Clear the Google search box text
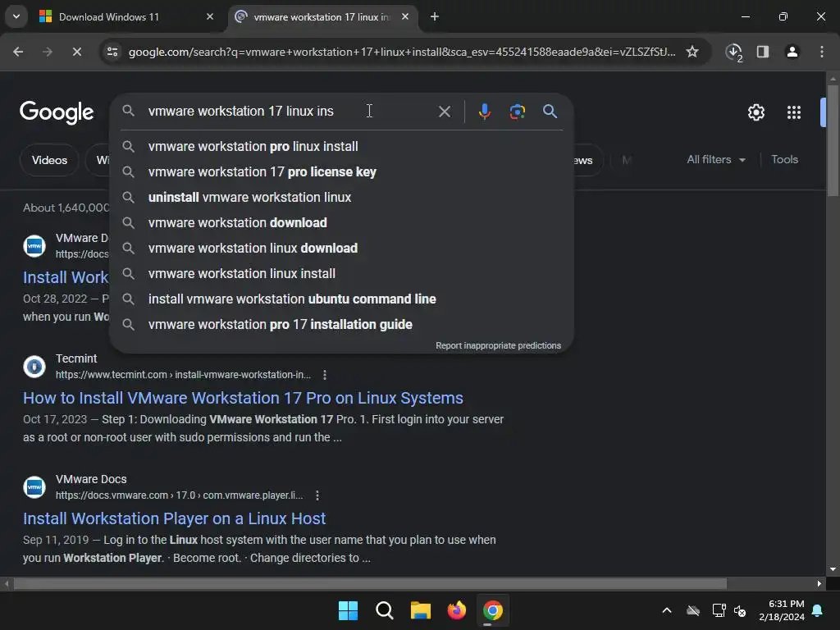Viewport: 840px width, 630px height. 444,112
